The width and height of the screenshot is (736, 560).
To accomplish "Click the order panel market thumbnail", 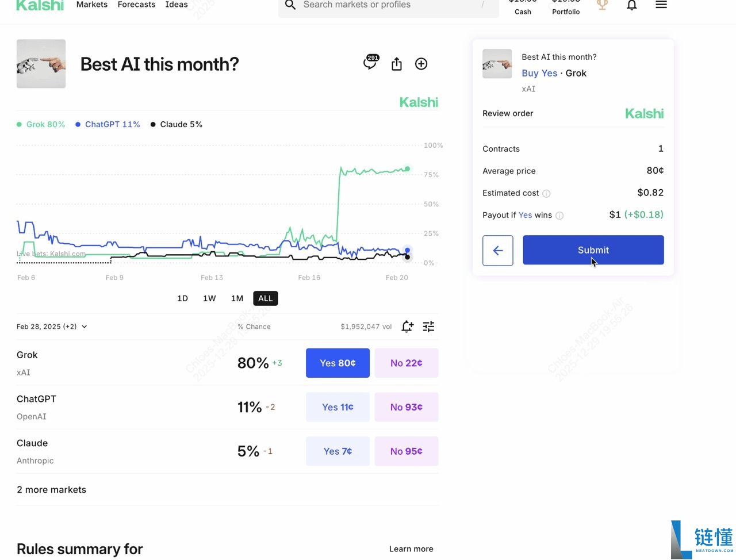I will [x=497, y=64].
